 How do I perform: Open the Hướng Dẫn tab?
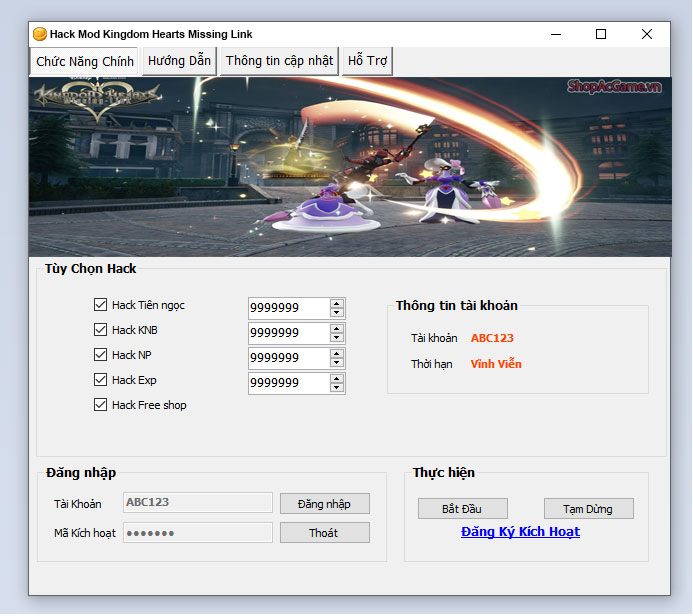pyautogui.click(x=179, y=61)
